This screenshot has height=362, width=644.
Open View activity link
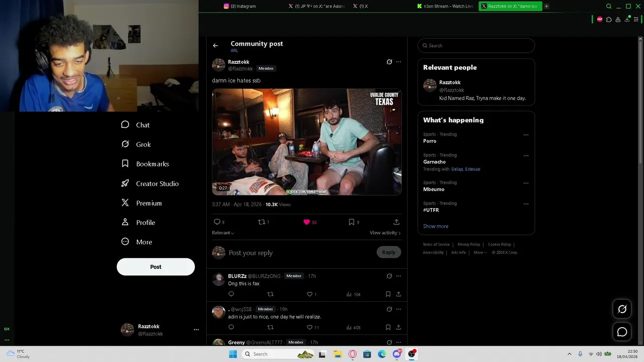[x=385, y=233]
